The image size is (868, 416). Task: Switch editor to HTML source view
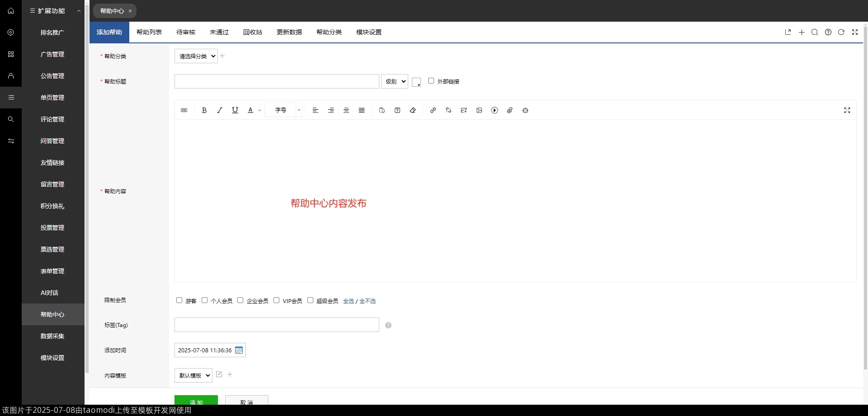[184, 110]
